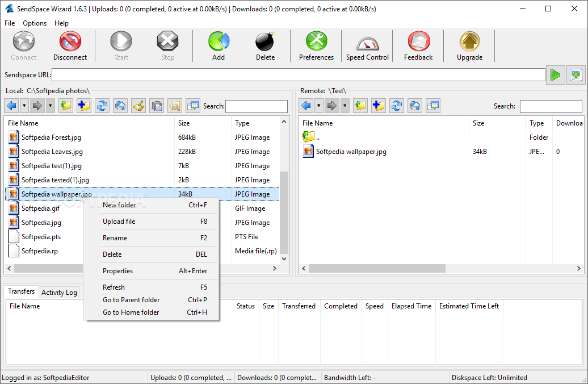Go to Home folder in Remote pane
Screen dimensions: 588x384
pos(415,106)
